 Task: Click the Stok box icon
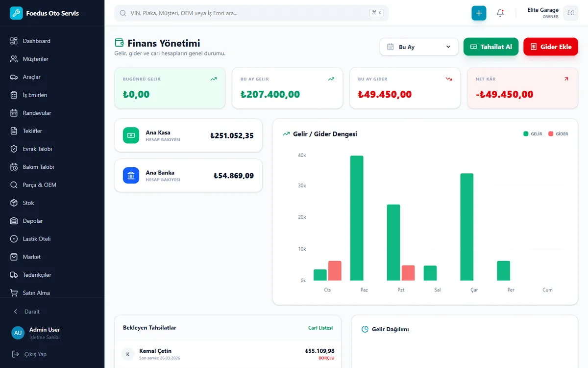[x=14, y=203]
